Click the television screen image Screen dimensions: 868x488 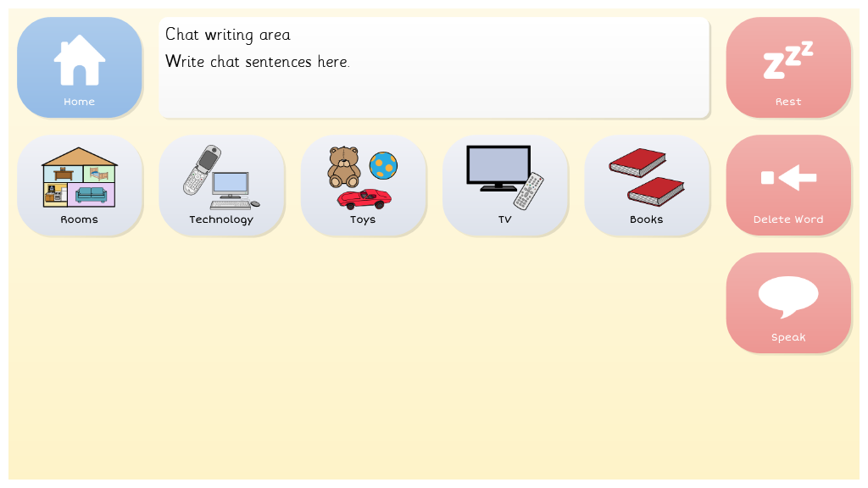click(498, 168)
